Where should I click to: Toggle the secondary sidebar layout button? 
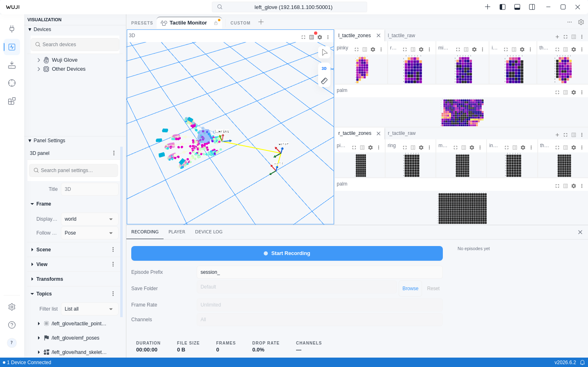click(x=532, y=7)
